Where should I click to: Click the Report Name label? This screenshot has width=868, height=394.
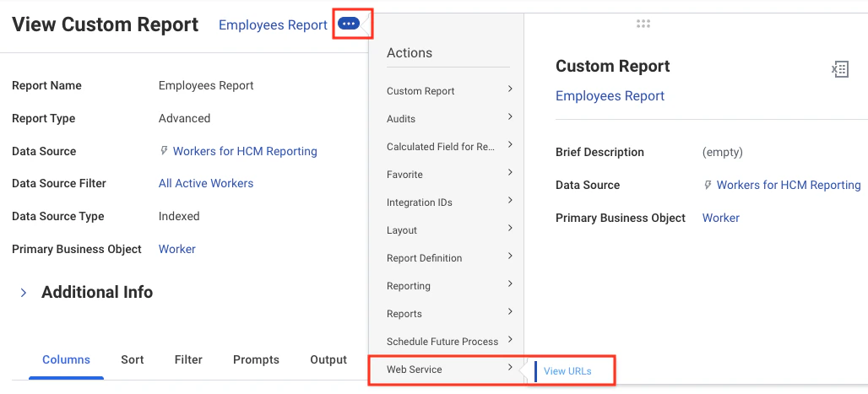(x=46, y=85)
